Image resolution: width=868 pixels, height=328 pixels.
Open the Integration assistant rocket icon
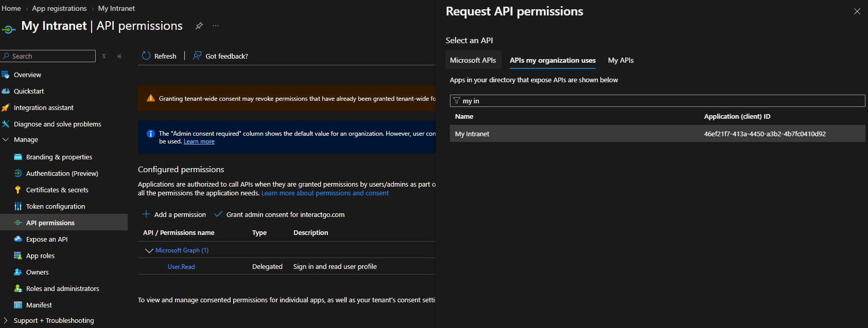6,108
